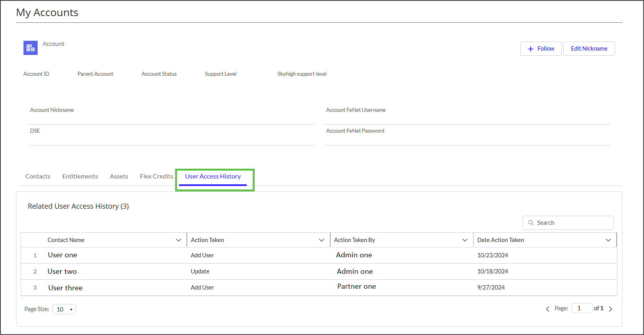Open Contact Name column menu chevron

179,240
